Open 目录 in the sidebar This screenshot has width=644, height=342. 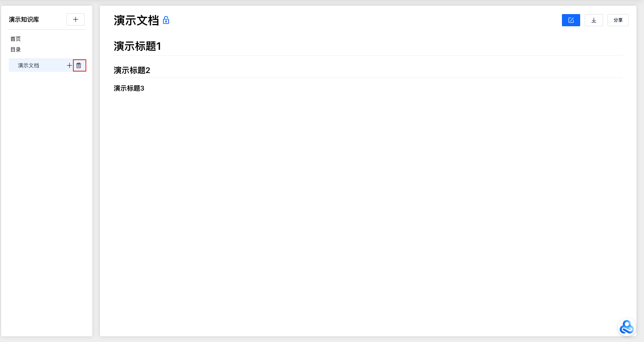coord(16,49)
